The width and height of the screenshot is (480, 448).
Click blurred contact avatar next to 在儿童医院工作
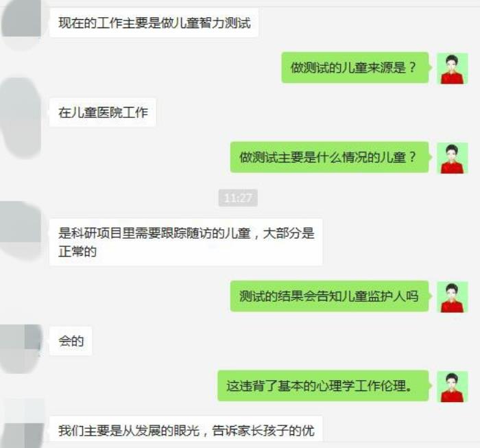coord(21,118)
